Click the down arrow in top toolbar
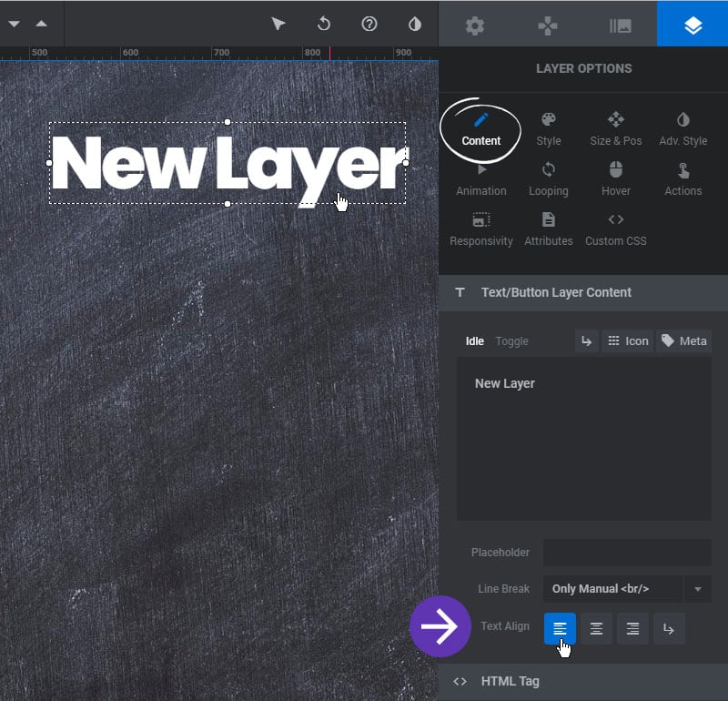This screenshot has width=728, height=701. (14, 24)
